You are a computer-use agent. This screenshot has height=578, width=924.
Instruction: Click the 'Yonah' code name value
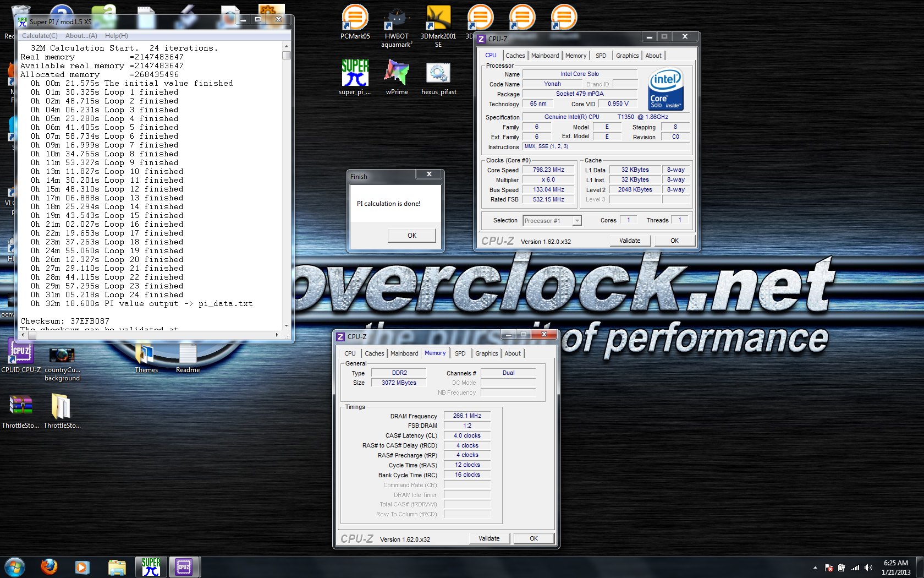coord(552,84)
